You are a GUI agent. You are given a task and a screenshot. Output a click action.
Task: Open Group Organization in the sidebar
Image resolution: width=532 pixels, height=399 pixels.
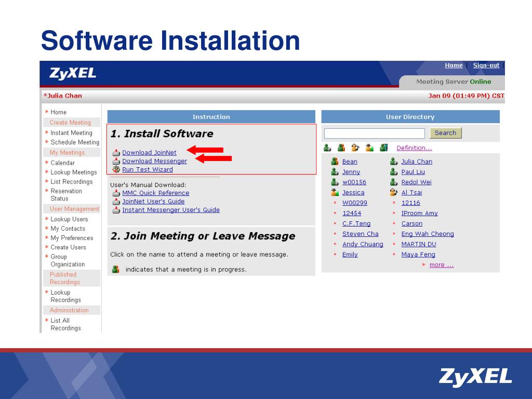[68, 260]
